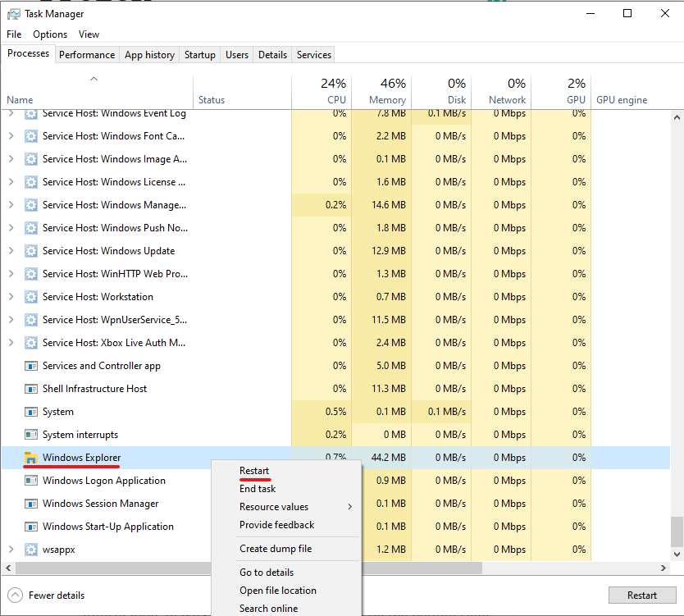Viewport: 684px width, 616px height.
Task: Switch to the Performance tab
Action: pos(87,54)
